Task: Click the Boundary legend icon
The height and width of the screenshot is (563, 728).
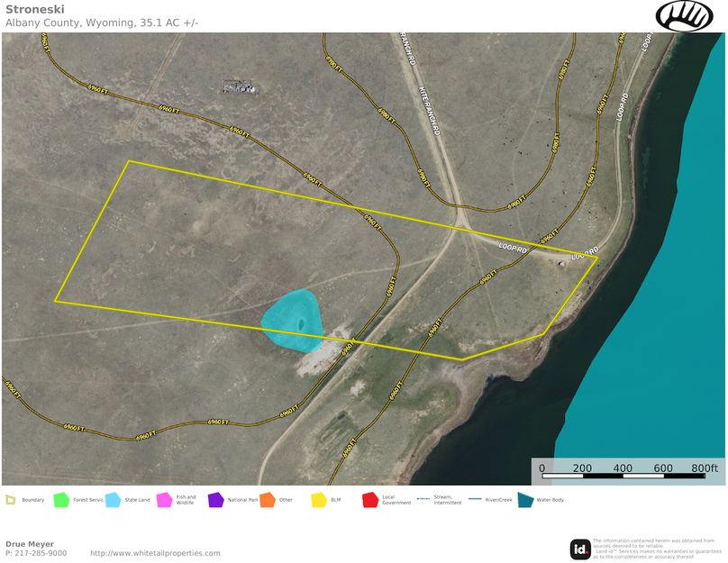Action: (x=10, y=499)
